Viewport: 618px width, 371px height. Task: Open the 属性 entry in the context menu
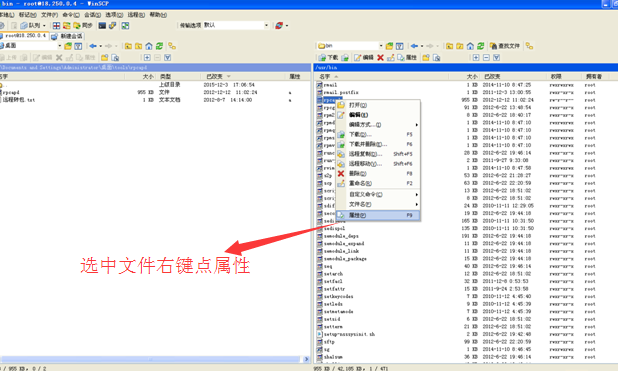(x=378, y=215)
